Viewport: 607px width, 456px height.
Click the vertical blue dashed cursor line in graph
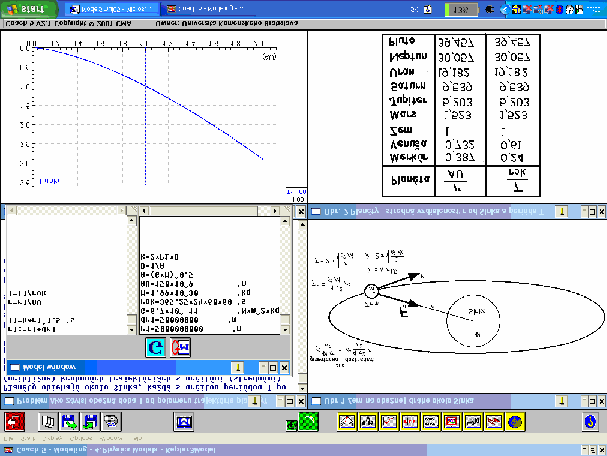(146, 116)
